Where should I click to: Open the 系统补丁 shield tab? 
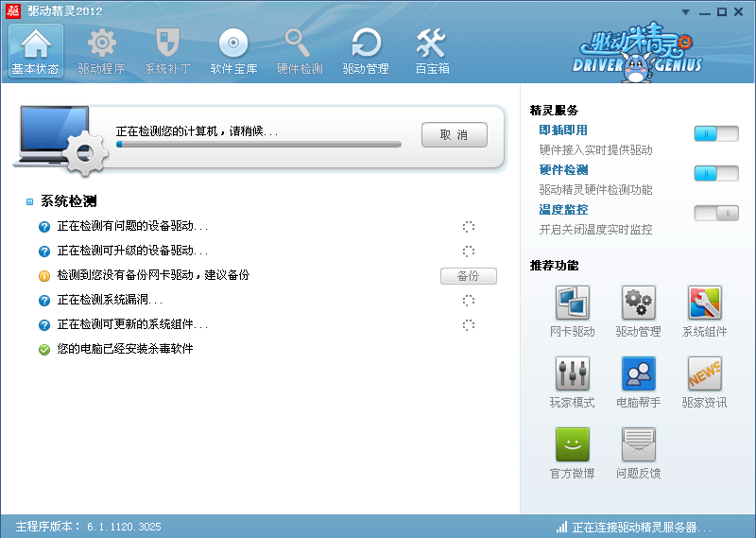(x=168, y=51)
